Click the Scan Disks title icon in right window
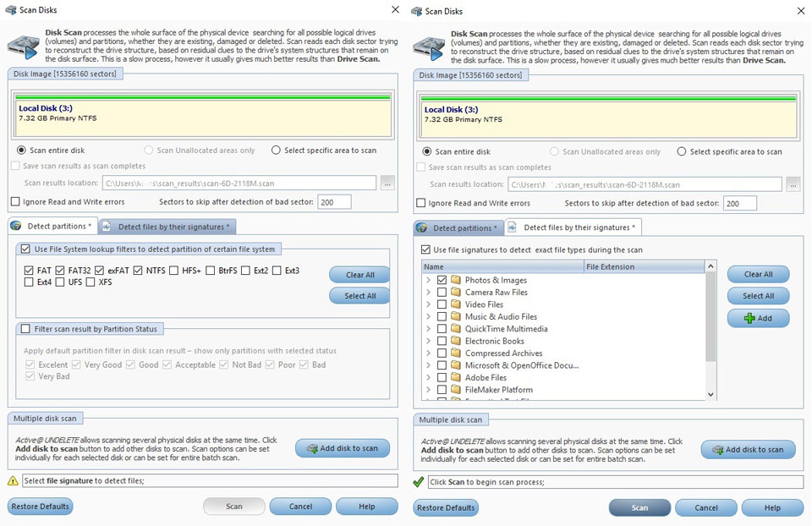 pyautogui.click(x=416, y=11)
